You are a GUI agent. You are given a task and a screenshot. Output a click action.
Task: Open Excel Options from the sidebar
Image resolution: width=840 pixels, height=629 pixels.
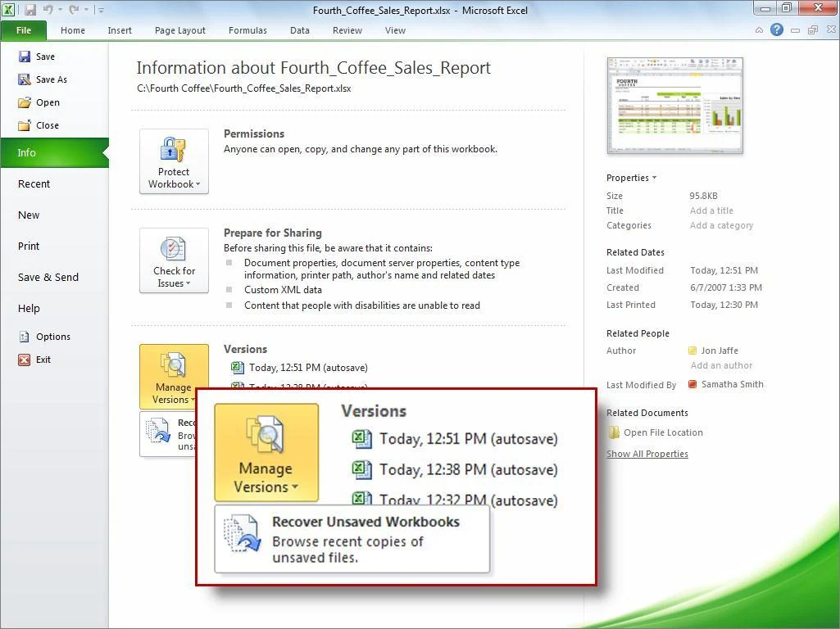click(44, 337)
